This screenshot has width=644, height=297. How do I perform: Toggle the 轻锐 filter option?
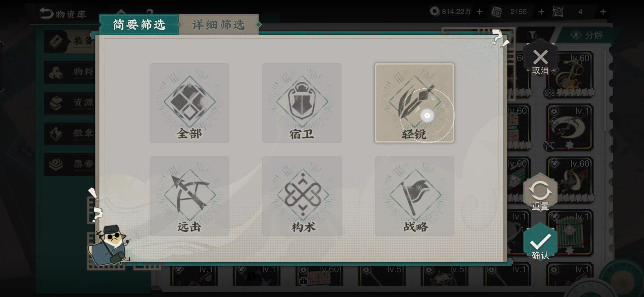(414, 103)
